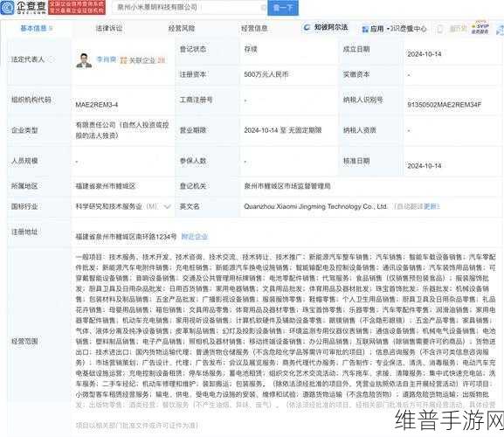Switch to the 经营风险 tab

[182, 28]
